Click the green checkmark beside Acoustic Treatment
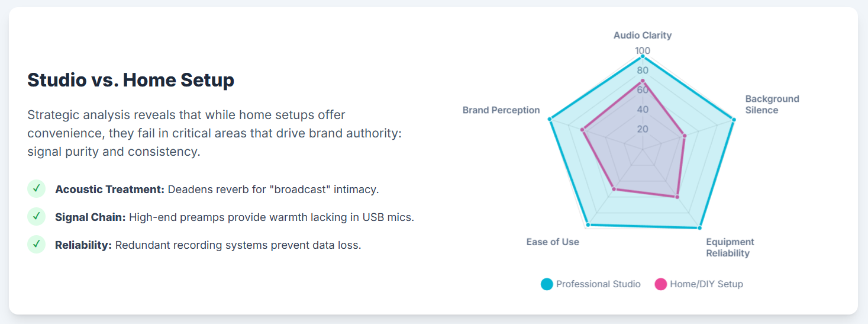This screenshot has height=324, width=868. [x=36, y=189]
